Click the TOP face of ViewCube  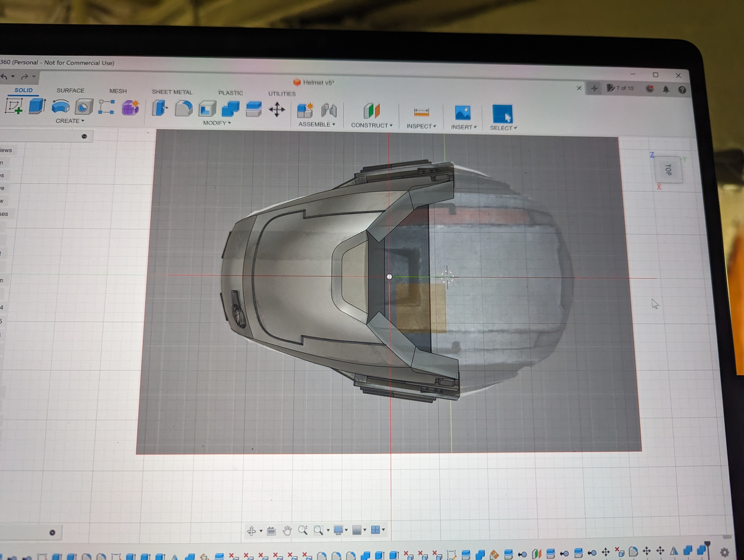(x=669, y=169)
